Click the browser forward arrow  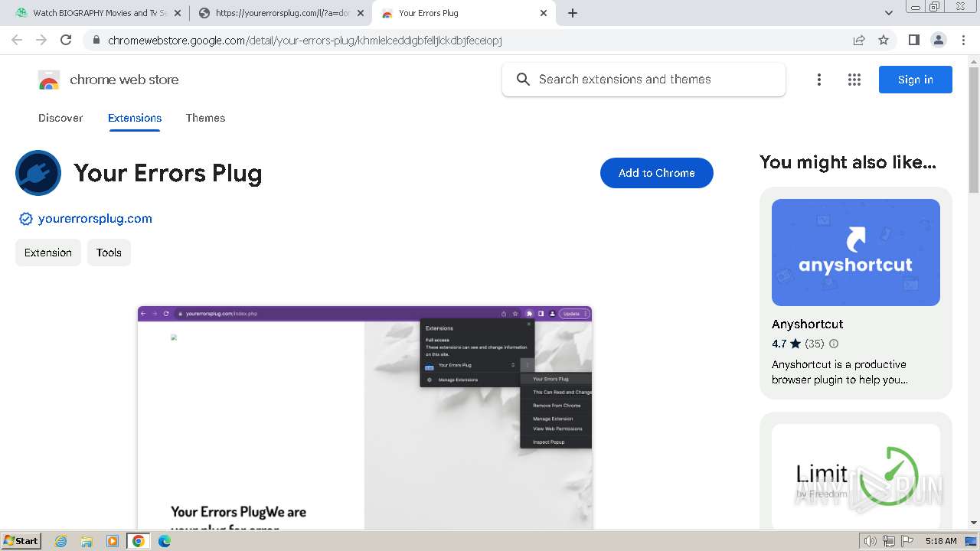[41, 40]
